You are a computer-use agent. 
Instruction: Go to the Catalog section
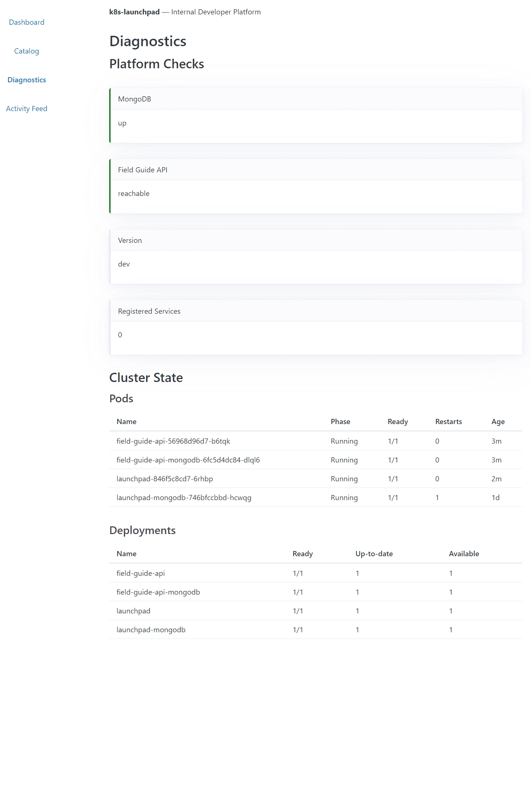[27, 51]
